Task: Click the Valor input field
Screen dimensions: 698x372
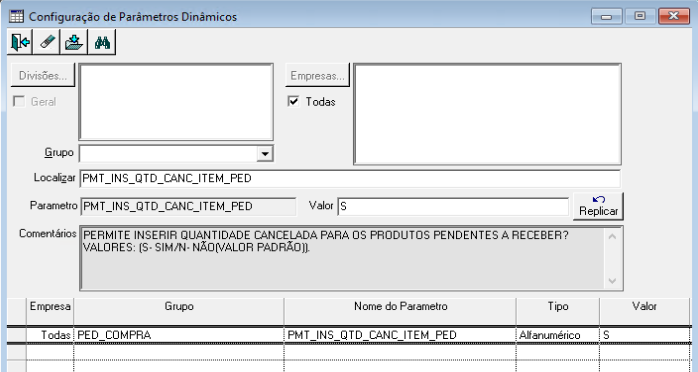Action: (453, 206)
